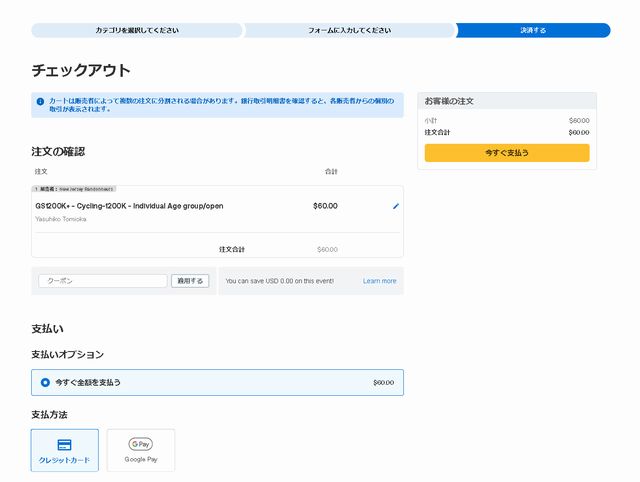Click the GS1200K+ Cycling-1200K item title
Viewport: 640px width, 482px height.
[129, 206]
